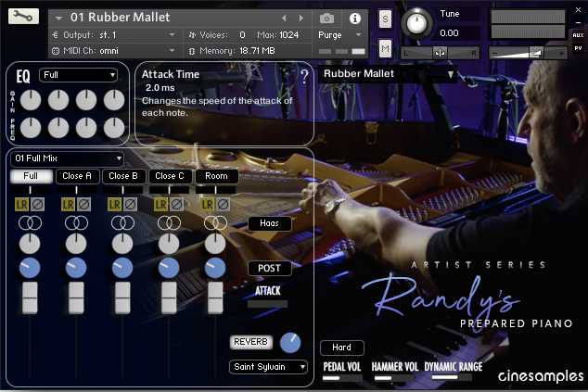Image resolution: width=588 pixels, height=392 pixels.
Task: Mute the instrument with M button
Action: (x=385, y=48)
